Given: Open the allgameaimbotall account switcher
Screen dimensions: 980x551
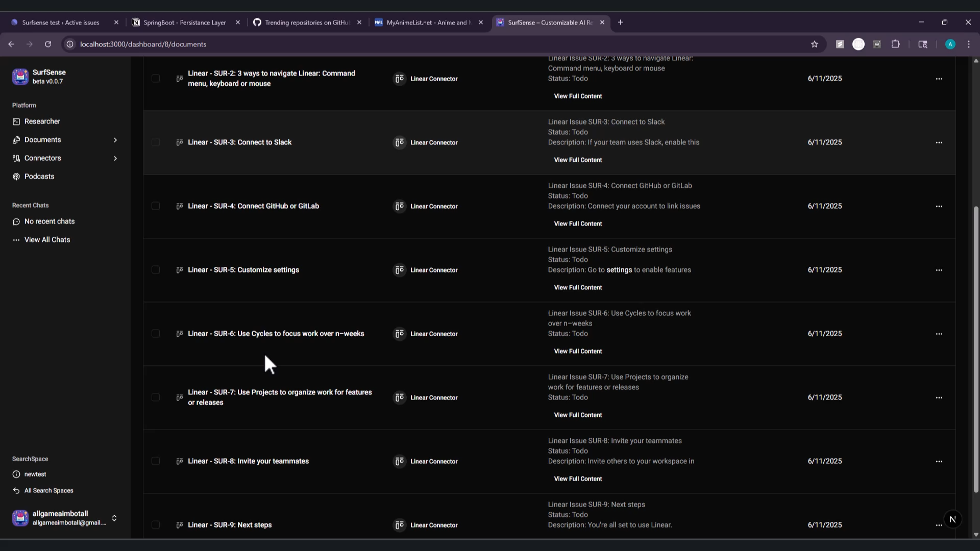Looking at the screenshot, I should (x=114, y=518).
